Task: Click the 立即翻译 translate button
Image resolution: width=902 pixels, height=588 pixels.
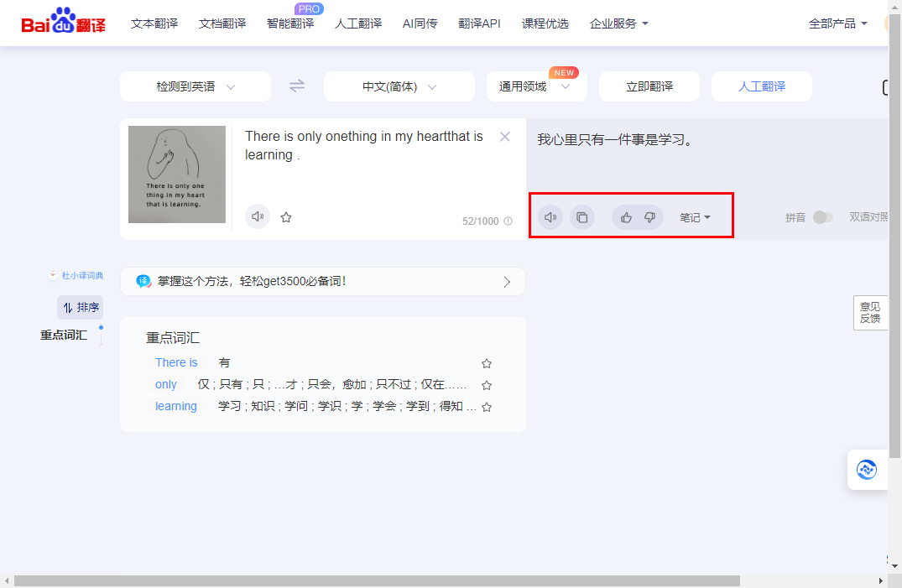Action: (x=649, y=86)
